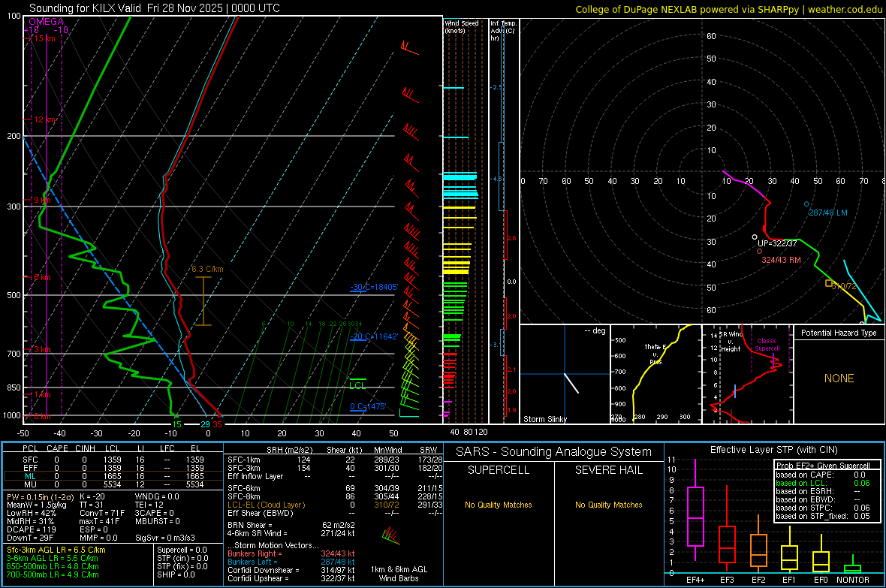886x588 pixels.
Task: Click the Supercell = 0.0 composite value
Action: 182,550
